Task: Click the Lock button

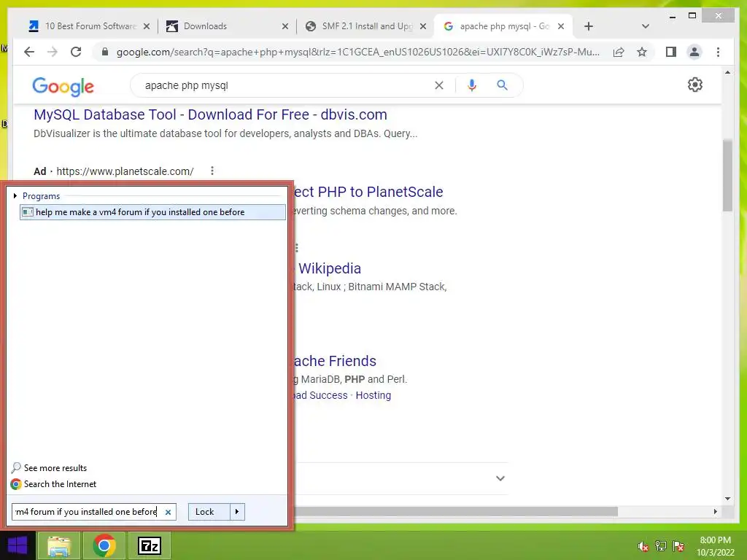Action: click(209, 512)
